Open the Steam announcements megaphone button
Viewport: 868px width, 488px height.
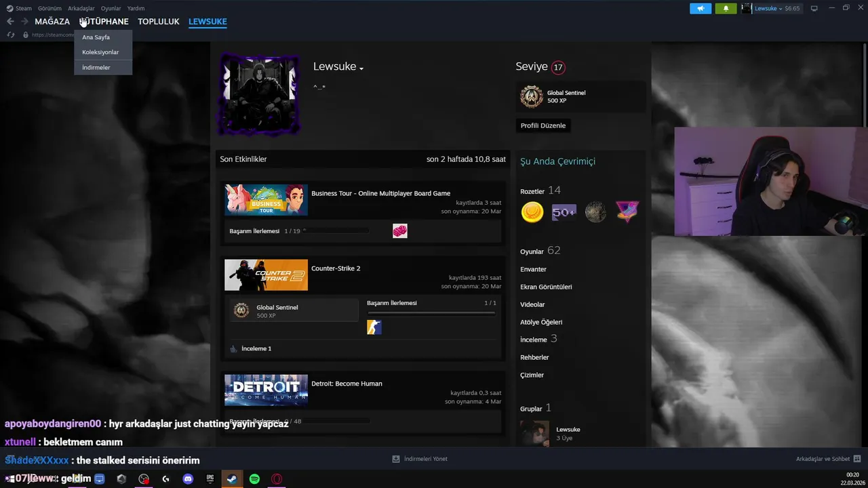click(701, 8)
